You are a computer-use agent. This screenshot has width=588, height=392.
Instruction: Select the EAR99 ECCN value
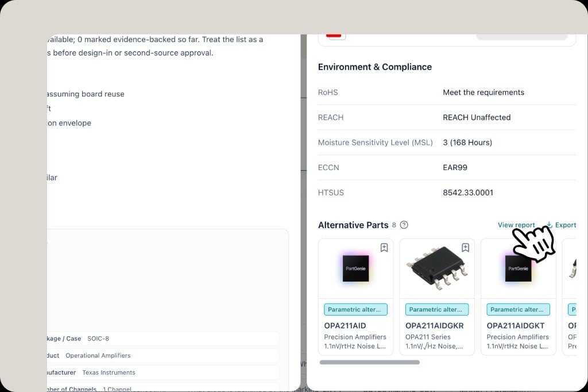point(455,167)
